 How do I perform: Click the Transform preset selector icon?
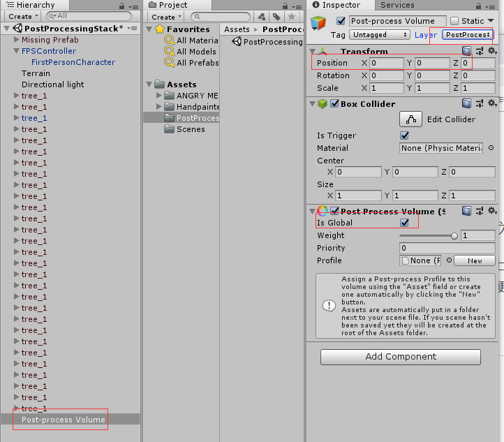(x=480, y=51)
